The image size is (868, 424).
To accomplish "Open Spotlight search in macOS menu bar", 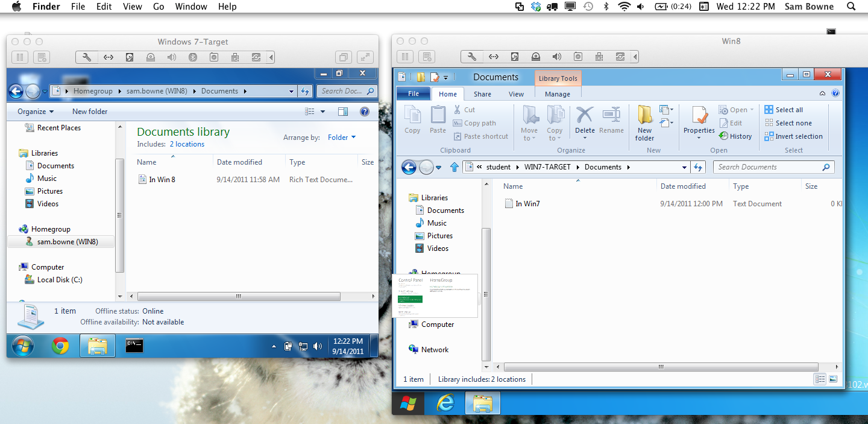I will (x=851, y=7).
